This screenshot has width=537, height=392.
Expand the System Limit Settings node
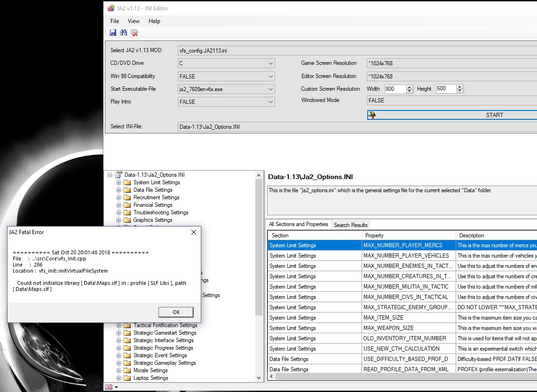coord(118,182)
